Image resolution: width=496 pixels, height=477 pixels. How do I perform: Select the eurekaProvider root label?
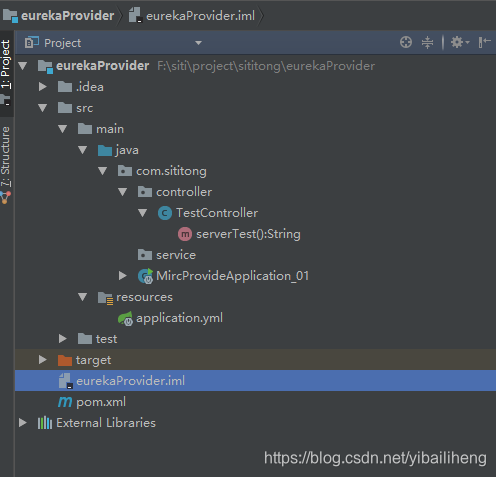click(102, 66)
